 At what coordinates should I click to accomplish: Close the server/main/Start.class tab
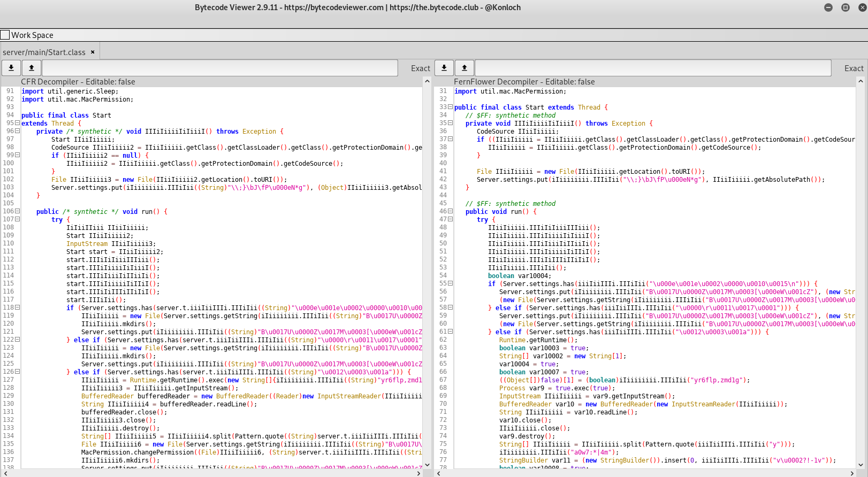click(93, 52)
